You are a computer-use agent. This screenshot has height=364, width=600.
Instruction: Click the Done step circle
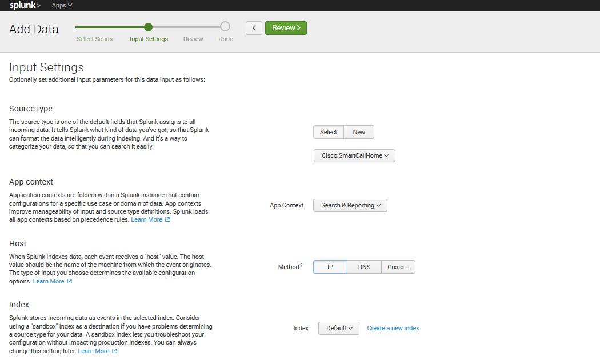pyautogui.click(x=225, y=26)
